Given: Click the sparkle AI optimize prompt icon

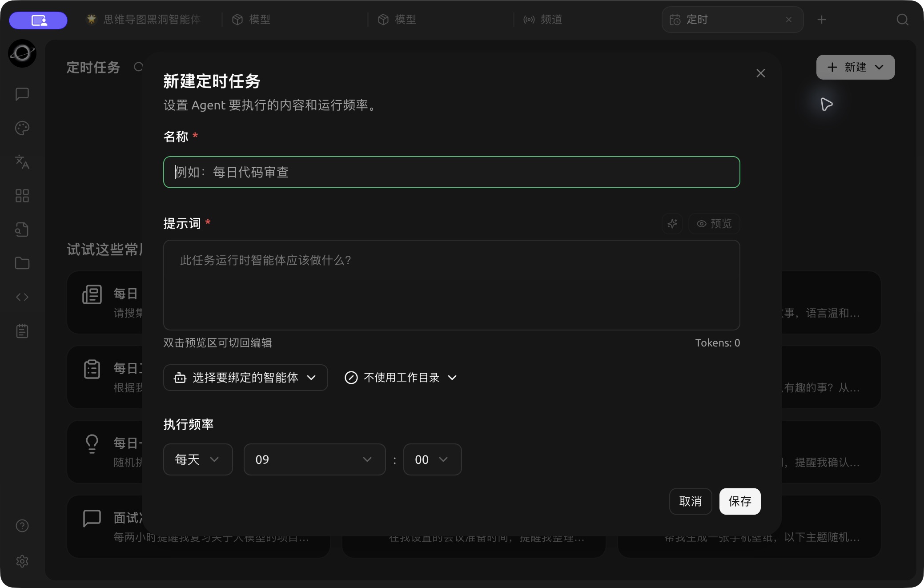Looking at the screenshot, I should [672, 223].
